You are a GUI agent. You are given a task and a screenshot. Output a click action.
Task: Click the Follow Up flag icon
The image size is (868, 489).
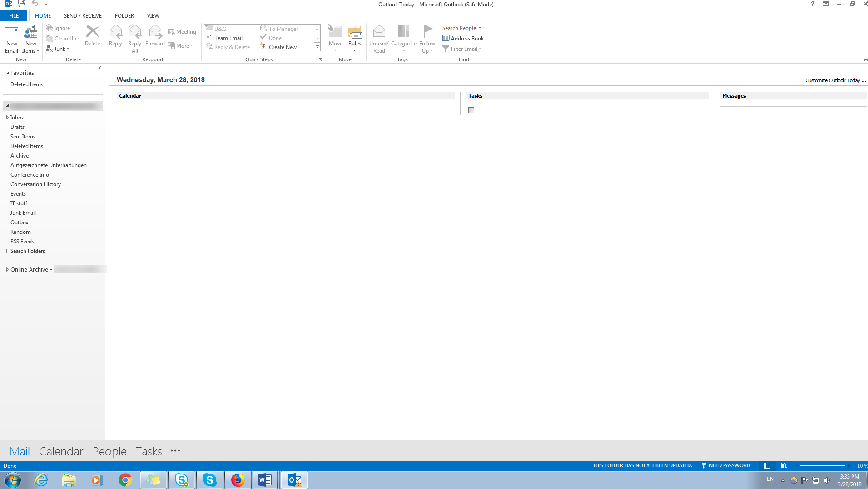427,39
